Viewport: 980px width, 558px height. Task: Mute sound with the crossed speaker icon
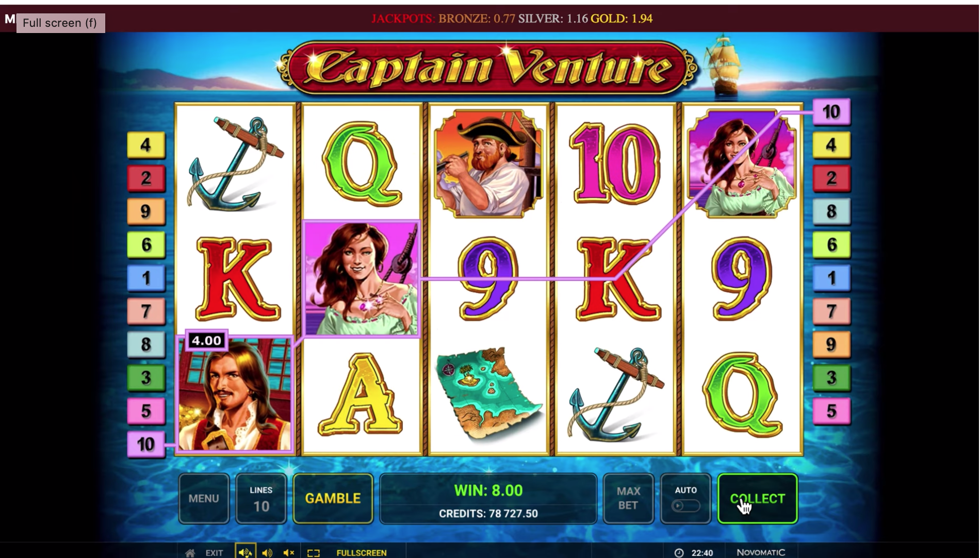289,553
